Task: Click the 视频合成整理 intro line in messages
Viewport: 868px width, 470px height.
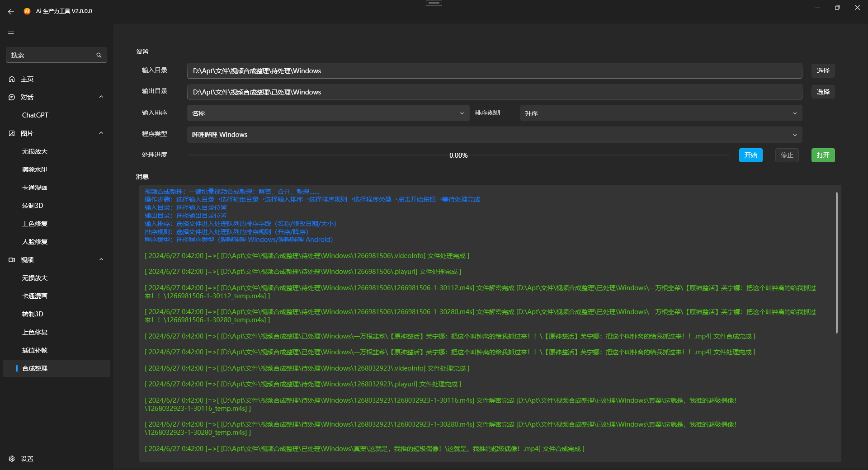Action: (232, 192)
